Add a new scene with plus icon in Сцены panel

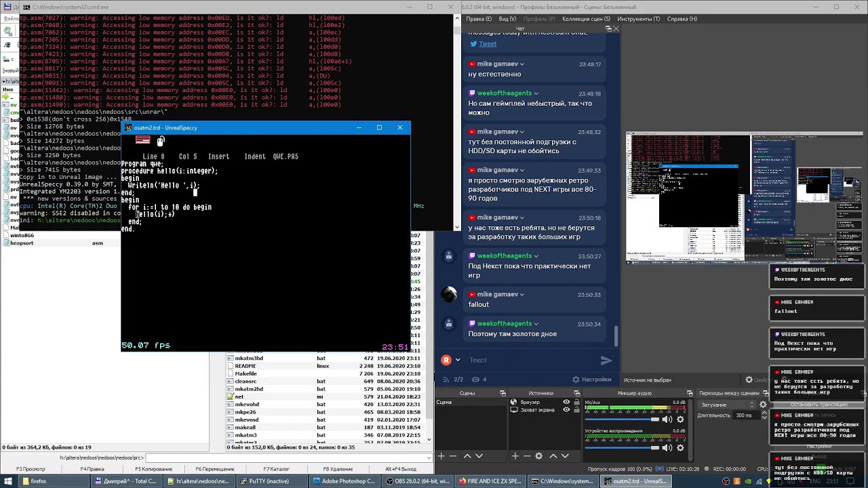click(x=441, y=456)
